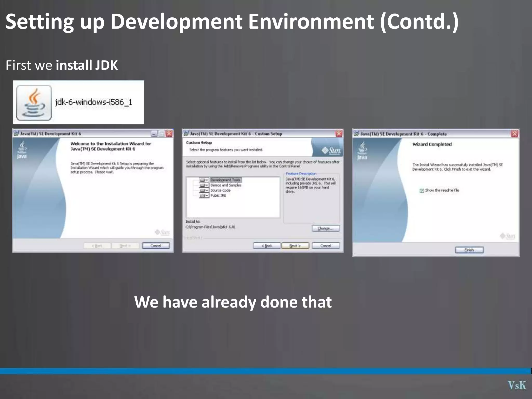532x399 pixels.
Task: Click the Sun logo in Custom Setup header
Action: 331,150
